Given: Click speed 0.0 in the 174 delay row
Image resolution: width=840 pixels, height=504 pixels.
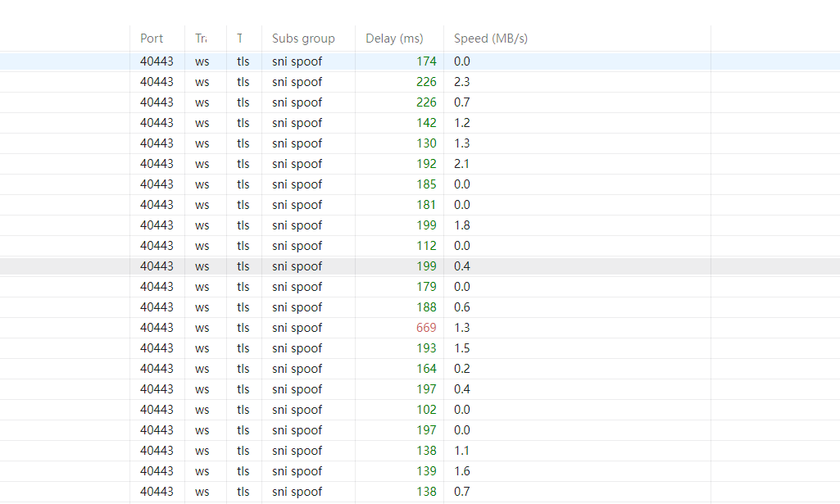Looking at the screenshot, I should [x=461, y=61].
